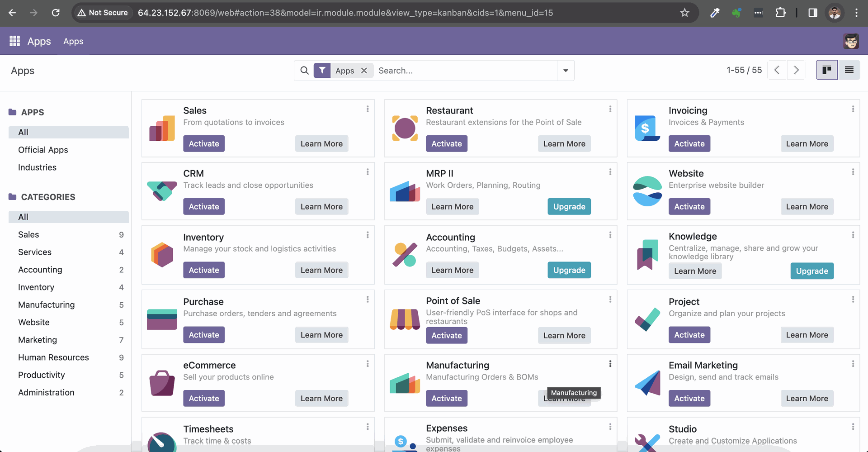The width and height of the screenshot is (868, 452).
Task: Click the Point of Sale awning icon
Action: pos(405,319)
